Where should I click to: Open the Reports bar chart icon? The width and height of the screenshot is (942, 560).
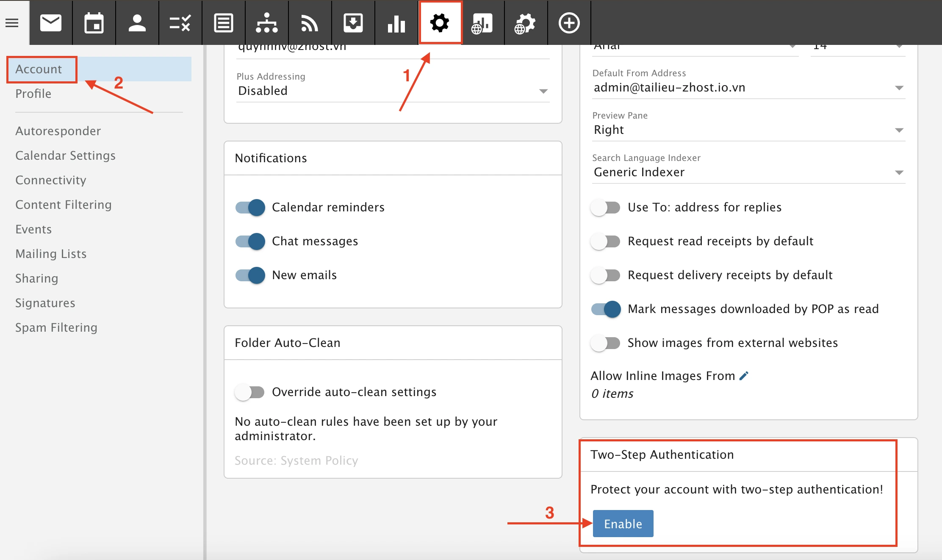396,23
